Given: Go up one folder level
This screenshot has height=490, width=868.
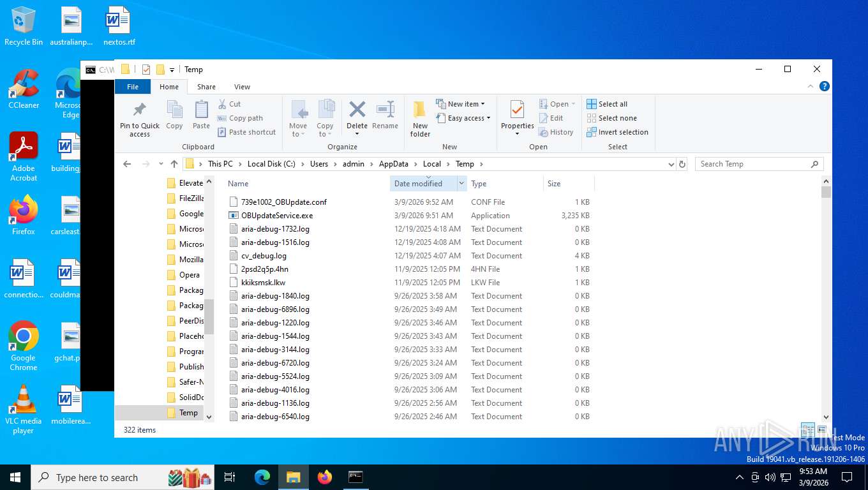Looking at the screenshot, I should 174,164.
